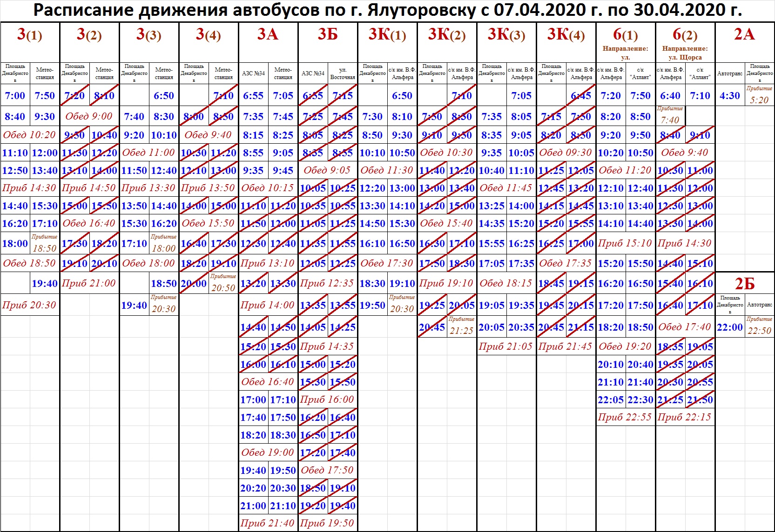
Task: Click the 2А route header
Action: [744, 34]
